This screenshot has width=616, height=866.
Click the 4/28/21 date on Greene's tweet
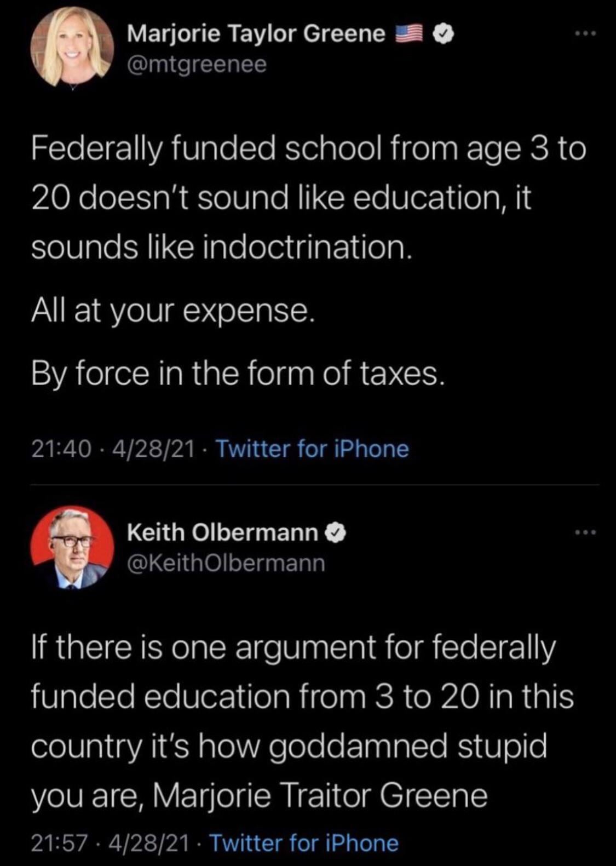153,449
